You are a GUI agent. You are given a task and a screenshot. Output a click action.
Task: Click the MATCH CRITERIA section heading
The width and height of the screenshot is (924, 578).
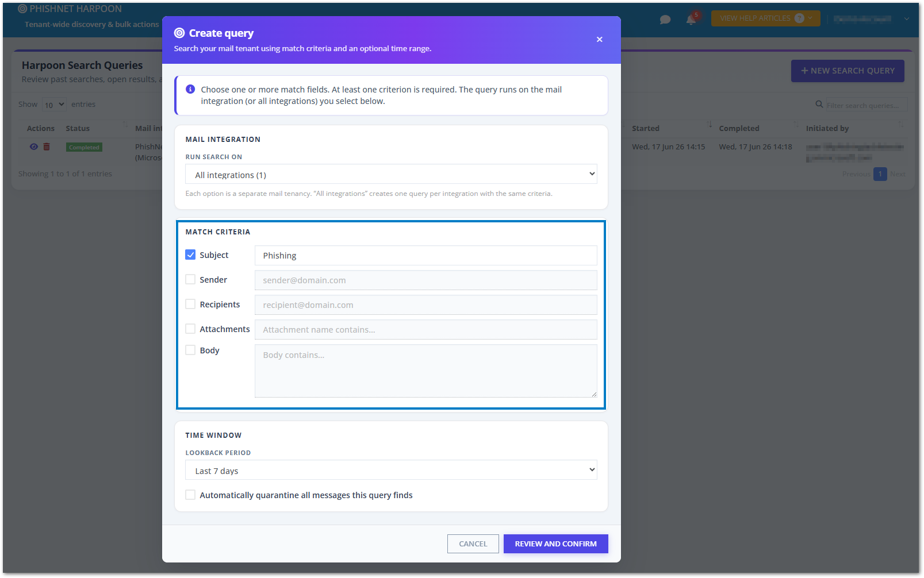[217, 232]
